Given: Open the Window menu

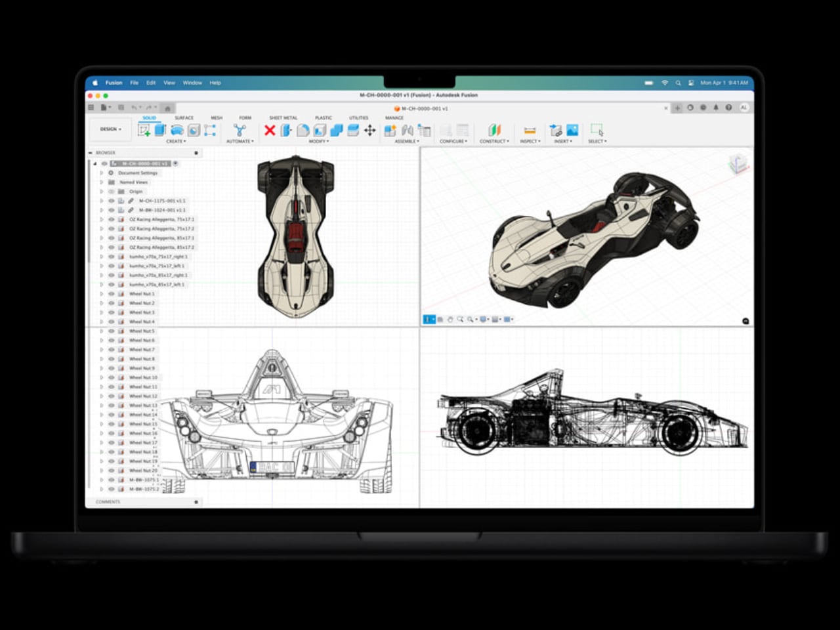Looking at the screenshot, I should (192, 83).
